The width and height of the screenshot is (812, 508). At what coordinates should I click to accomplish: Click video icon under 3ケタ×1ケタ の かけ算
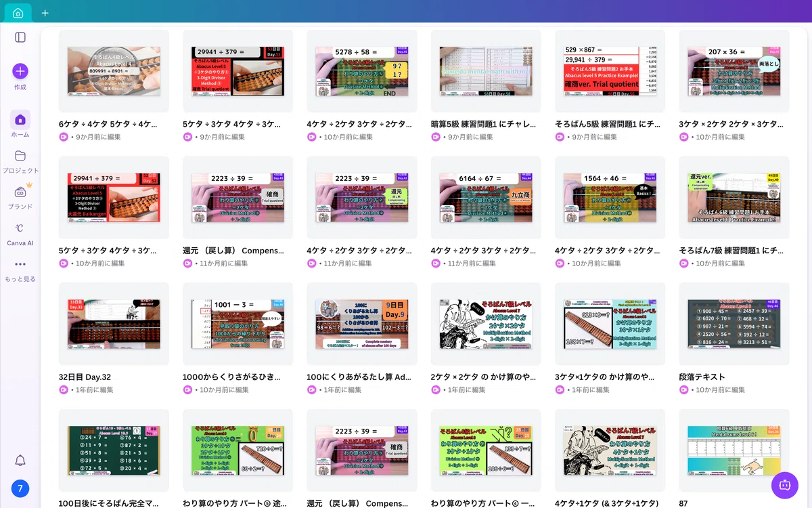click(x=560, y=390)
